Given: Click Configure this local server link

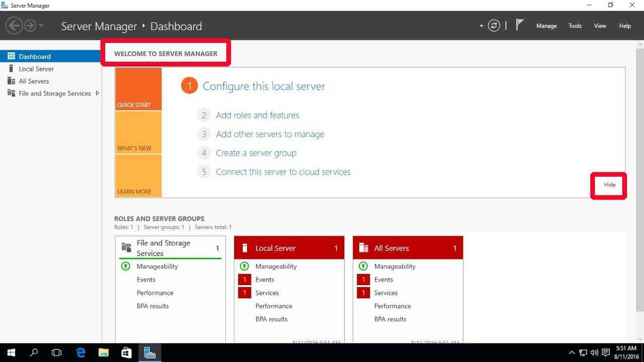Looking at the screenshot, I should tap(264, 86).
